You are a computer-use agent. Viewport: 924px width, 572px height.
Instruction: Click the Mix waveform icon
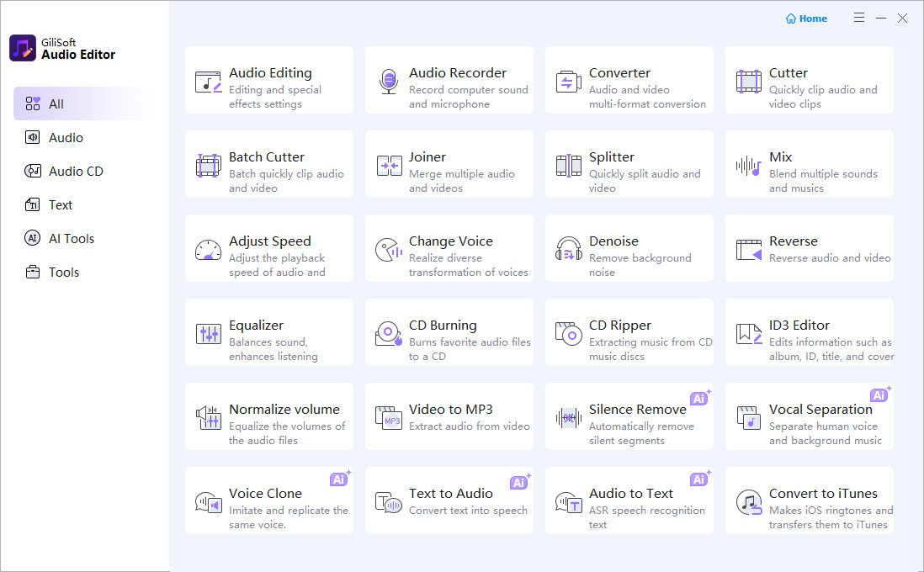(748, 166)
